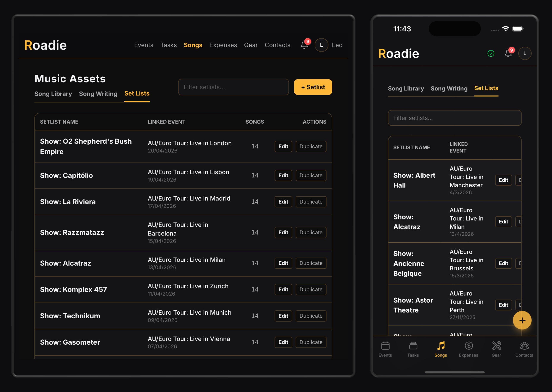Screen dimensions: 552x392
Task: Tap the green sync status checkmark icon
Action: [x=491, y=53]
